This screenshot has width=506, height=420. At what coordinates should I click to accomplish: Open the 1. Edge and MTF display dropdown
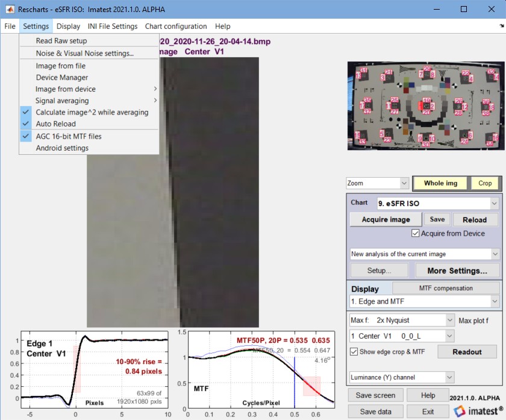point(424,301)
